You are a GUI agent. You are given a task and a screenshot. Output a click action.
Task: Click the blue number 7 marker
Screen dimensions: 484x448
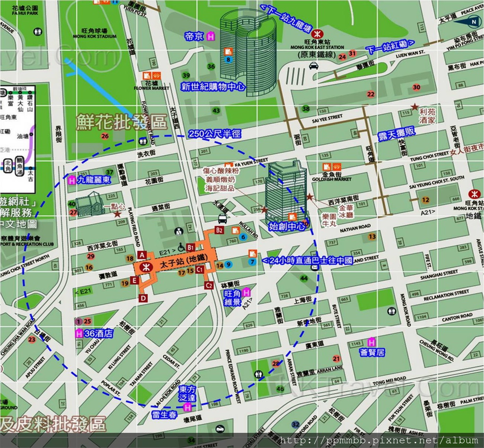252,262
